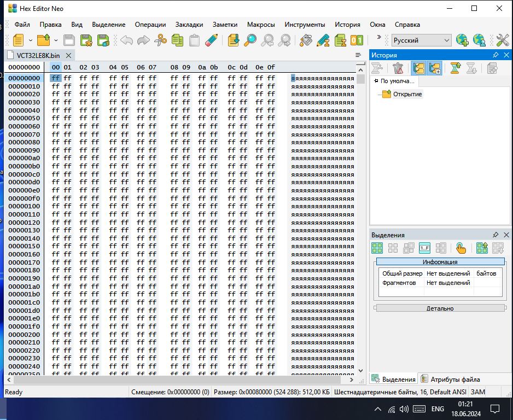
Task: Click the Redo arrow icon
Action: pos(143,40)
